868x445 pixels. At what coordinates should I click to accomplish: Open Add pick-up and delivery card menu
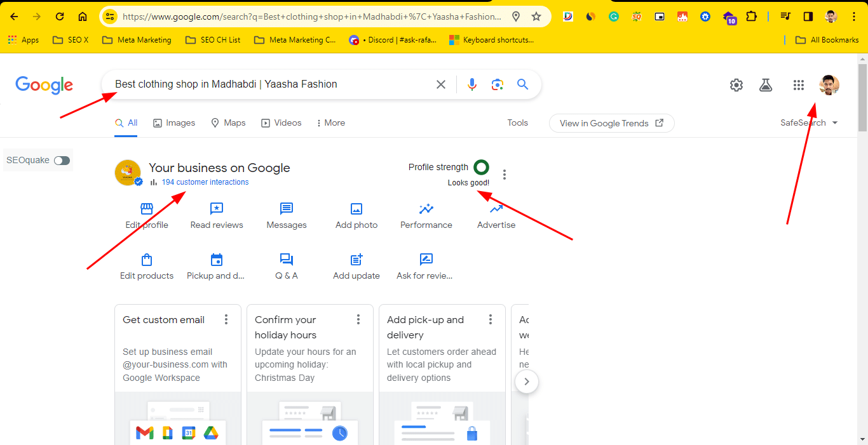491,319
